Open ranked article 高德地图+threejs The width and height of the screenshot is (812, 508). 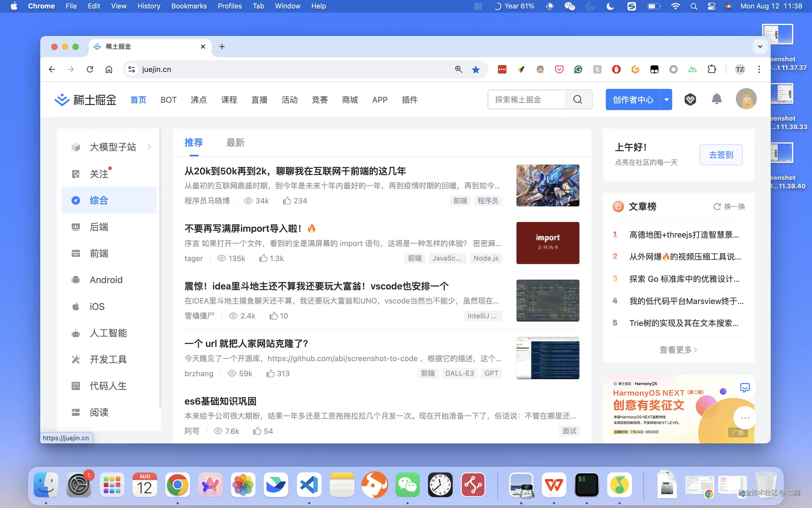coord(684,234)
